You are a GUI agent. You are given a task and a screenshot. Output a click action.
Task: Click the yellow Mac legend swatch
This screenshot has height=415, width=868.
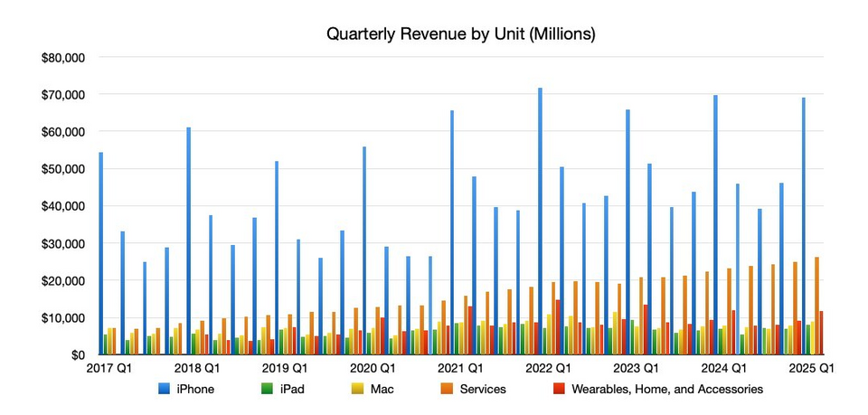pos(358,389)
